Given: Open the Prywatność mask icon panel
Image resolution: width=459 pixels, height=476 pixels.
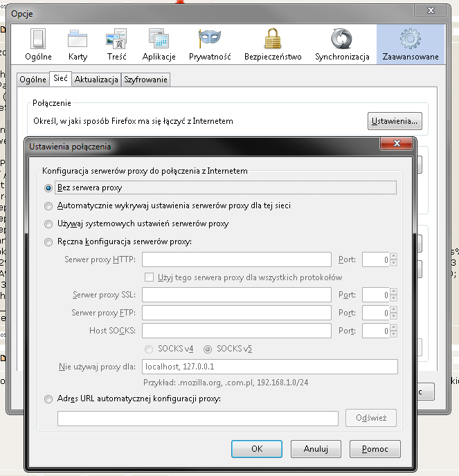Looking at the screenshot, I should point(210,44).
